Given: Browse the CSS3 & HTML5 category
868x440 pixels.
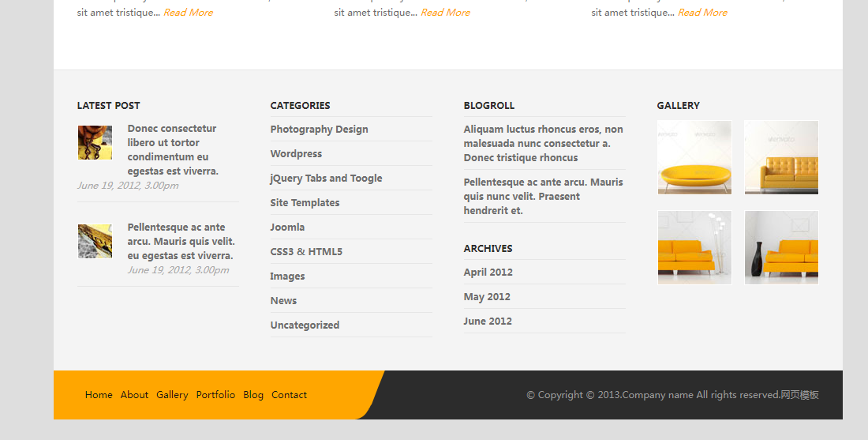Looking at the screenshot, I should tap(306, 252).
